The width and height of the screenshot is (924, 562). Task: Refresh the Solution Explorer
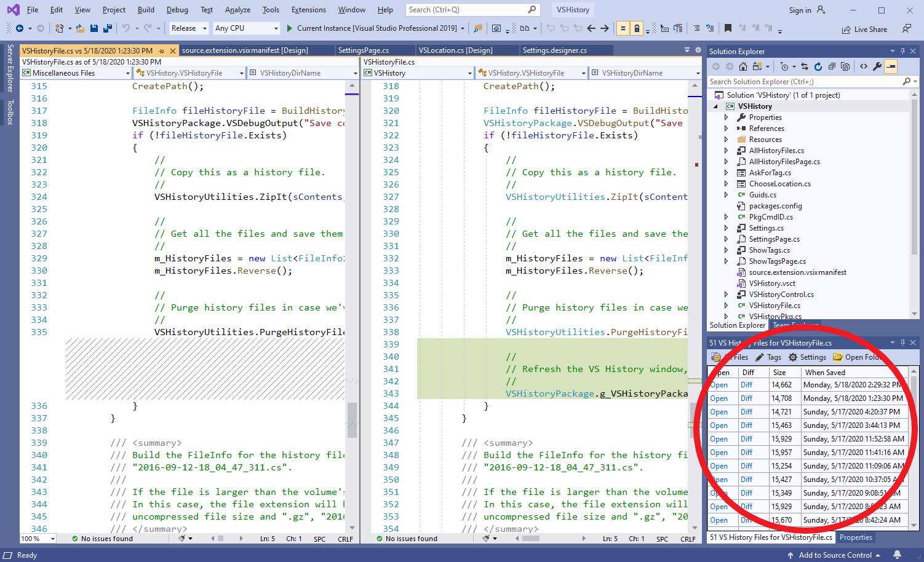pos(818,66)
